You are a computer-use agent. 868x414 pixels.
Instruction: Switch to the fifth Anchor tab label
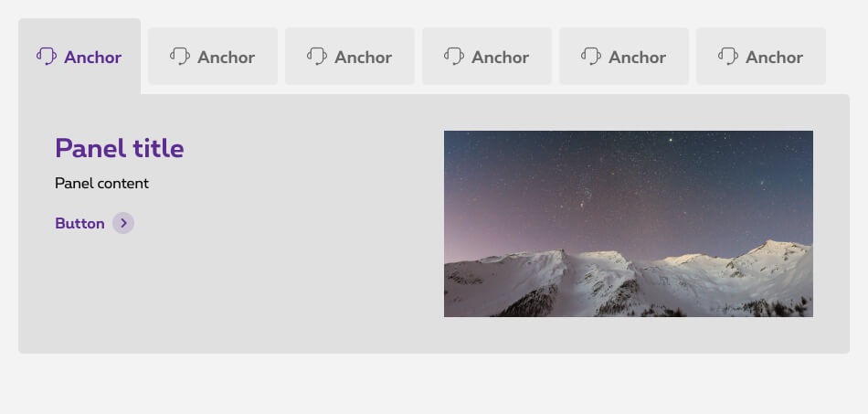[637, 58]
